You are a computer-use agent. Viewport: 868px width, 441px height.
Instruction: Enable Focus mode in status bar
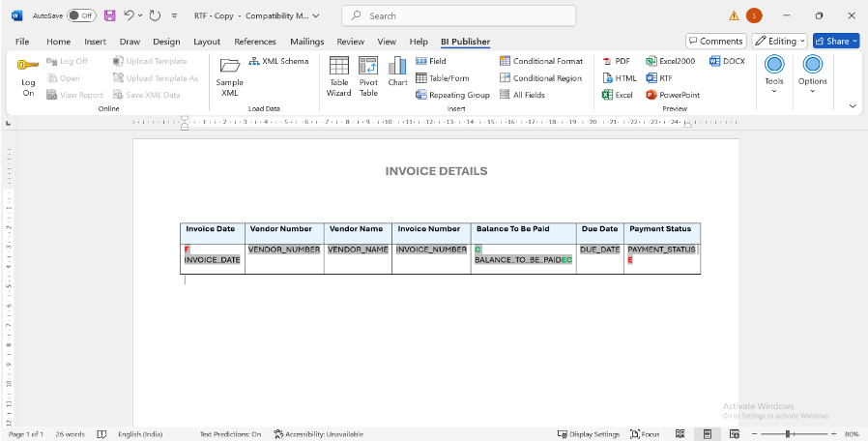(645, 434)
